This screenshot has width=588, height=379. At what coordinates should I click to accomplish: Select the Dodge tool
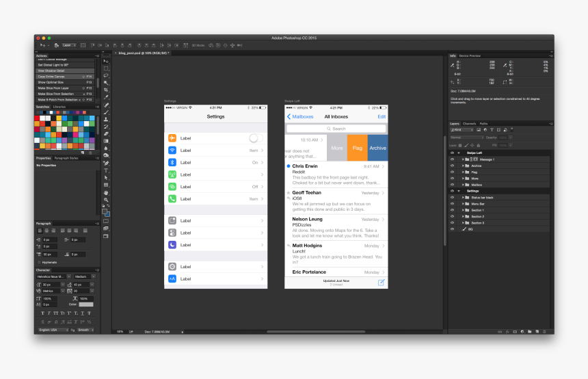[x=106, y=156]
